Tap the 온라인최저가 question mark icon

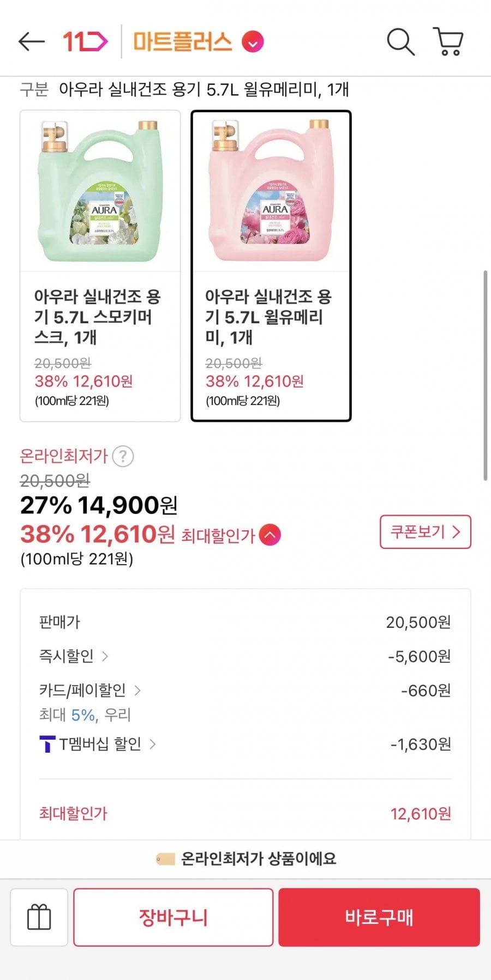pos(123,456)
